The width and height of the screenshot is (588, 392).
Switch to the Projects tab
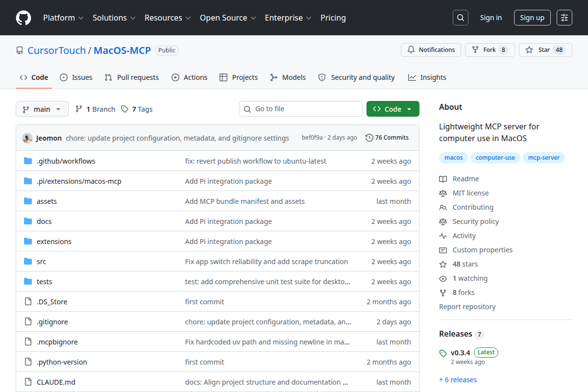pyautogui.click(x=239, y=77)
